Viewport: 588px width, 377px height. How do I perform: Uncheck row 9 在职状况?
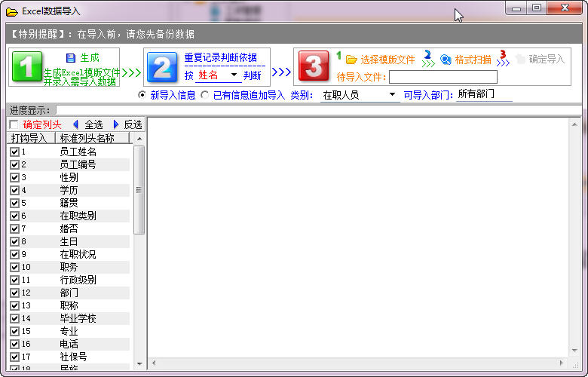pyautogui.click(x=14, y=254)
